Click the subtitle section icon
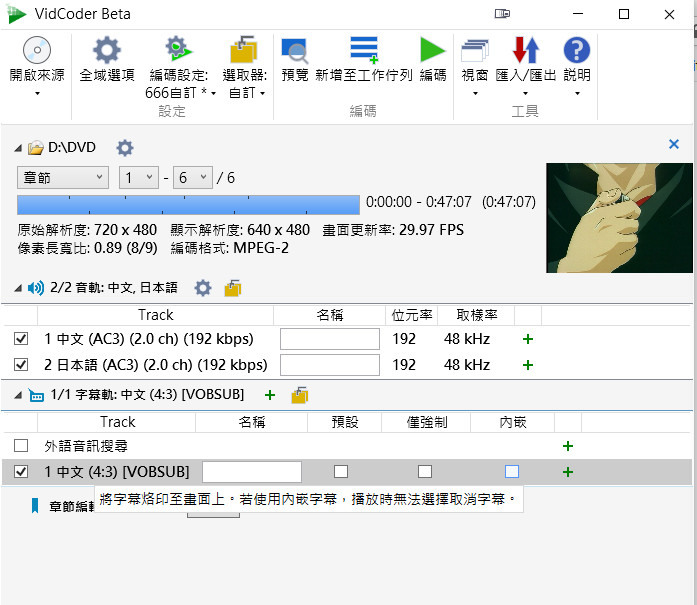697x605 pixels. tap(36, 395)
